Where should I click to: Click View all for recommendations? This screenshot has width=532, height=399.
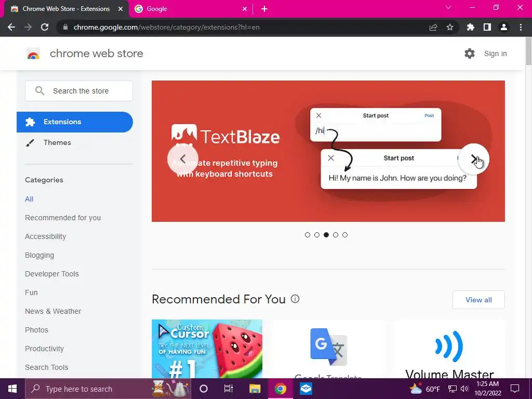pyautogui.click(x=478, y=300)
